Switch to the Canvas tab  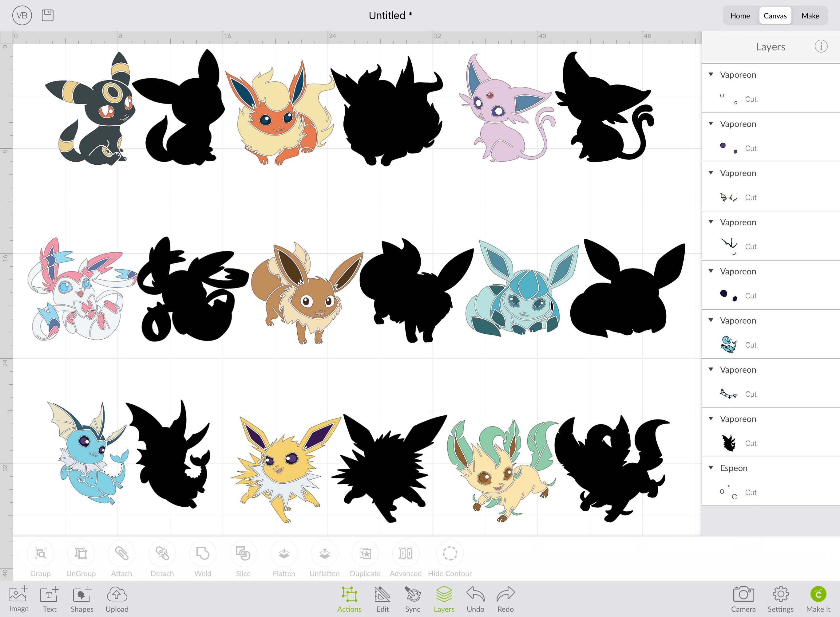click(775, 16)
